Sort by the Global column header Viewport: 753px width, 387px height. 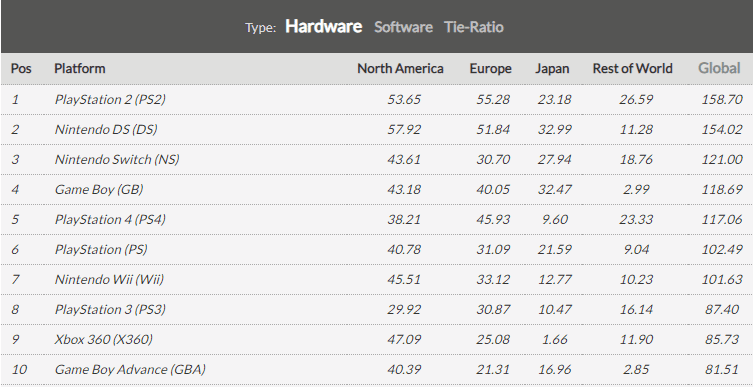click(x=719, y=68)
